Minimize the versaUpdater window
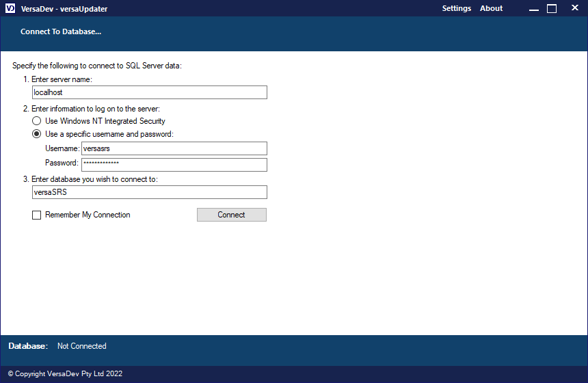 534,9
